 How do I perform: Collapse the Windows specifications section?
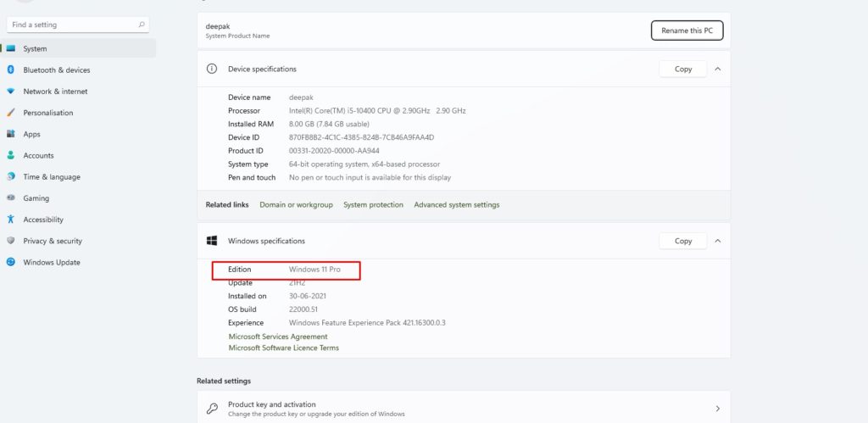(718, 241)
